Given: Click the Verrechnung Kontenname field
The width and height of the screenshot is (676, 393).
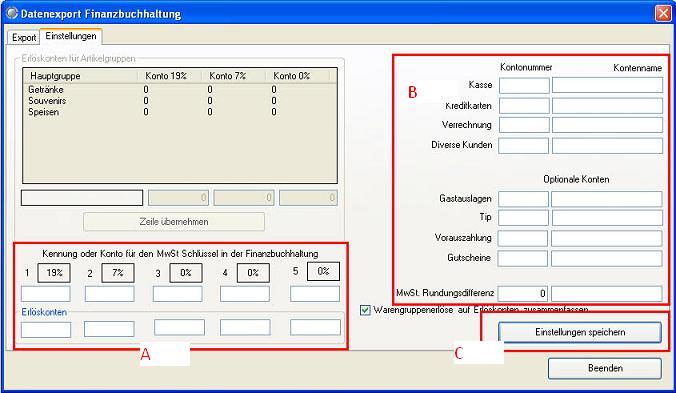Looking at the screenshot, I should (x=607, y=125).
